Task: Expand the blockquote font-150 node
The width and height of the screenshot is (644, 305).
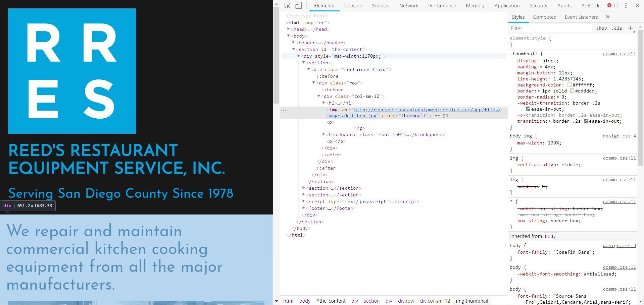Action: tap(324, 134)
